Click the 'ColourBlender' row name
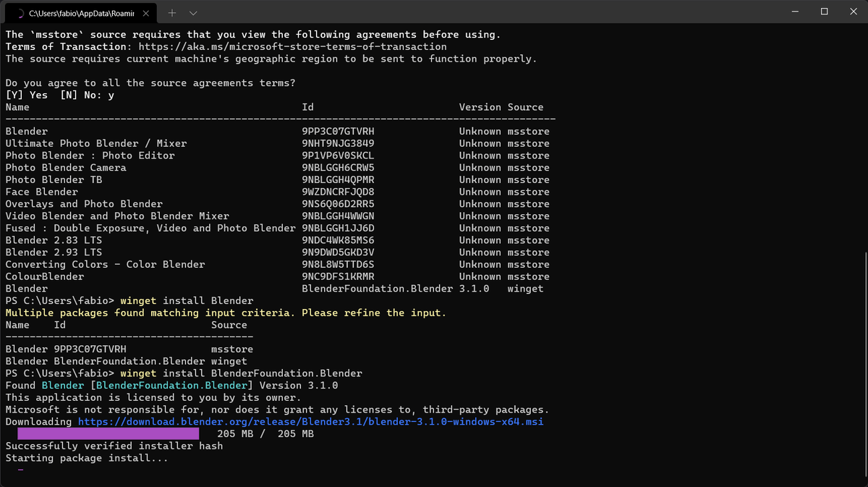The image size is (868, 487). click(x=44, y=276)
